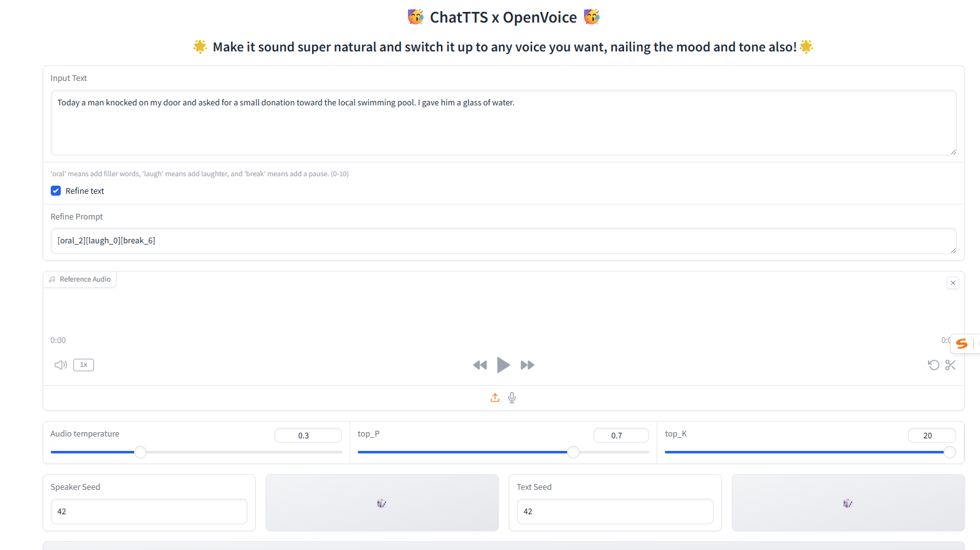Upload an audio file icon
This screenshot has width=980, height=550.
pos(495,398)
